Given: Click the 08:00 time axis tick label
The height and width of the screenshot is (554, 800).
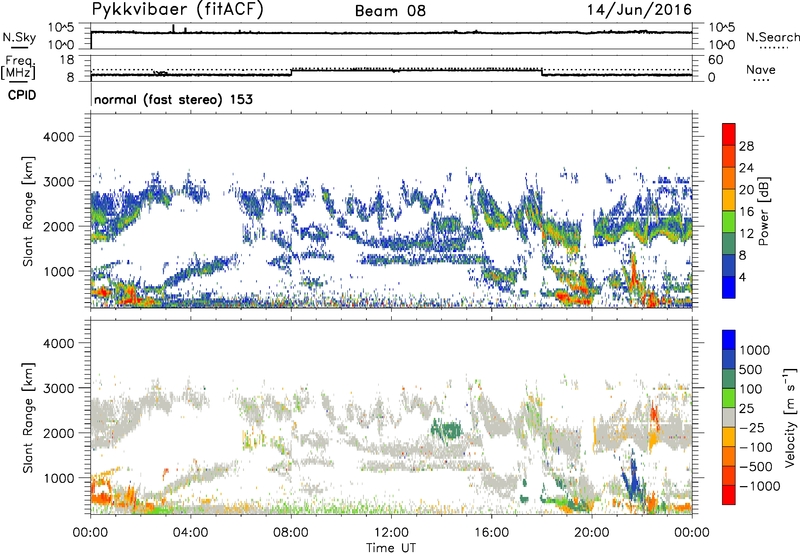Looking at the screenshot, I should (291, 533).
